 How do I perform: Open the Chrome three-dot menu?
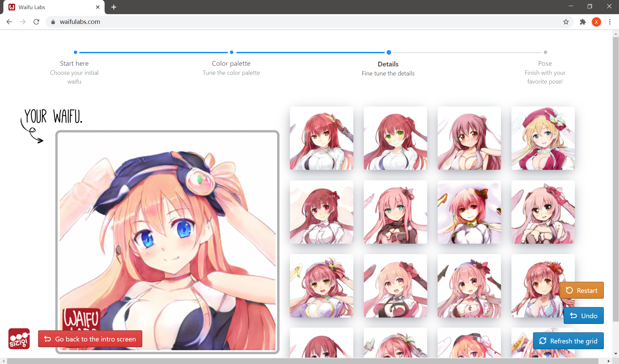tap(610, 22)
